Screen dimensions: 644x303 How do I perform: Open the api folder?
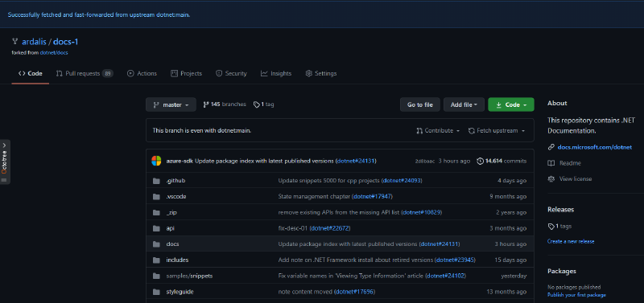170,228
